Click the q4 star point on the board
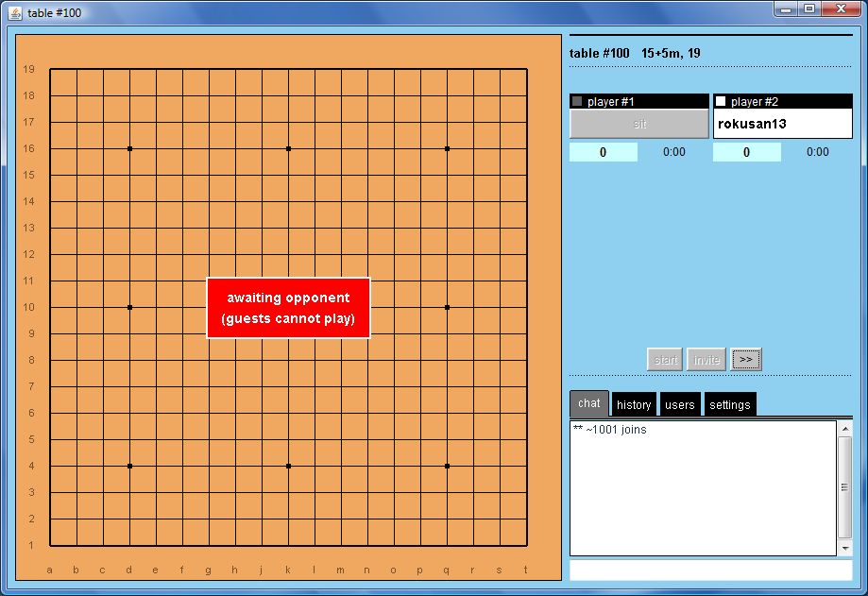The width and height of the screenshot is (868, 596). [x=447, y=466]
